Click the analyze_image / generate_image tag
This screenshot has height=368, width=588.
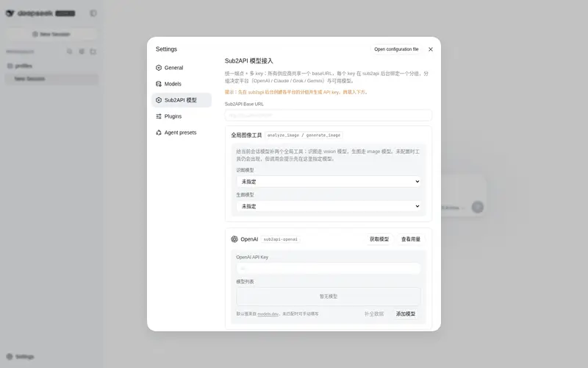click(x=304, y=135)
